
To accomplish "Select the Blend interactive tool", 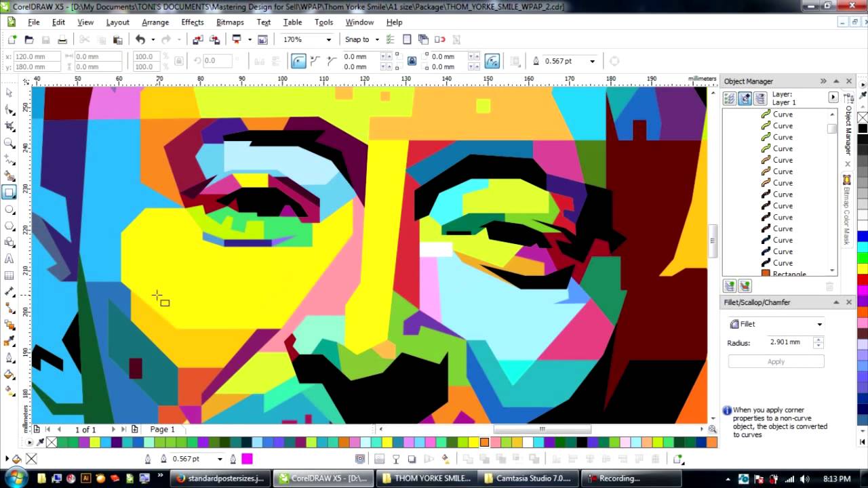I will [x=9, y=325].
